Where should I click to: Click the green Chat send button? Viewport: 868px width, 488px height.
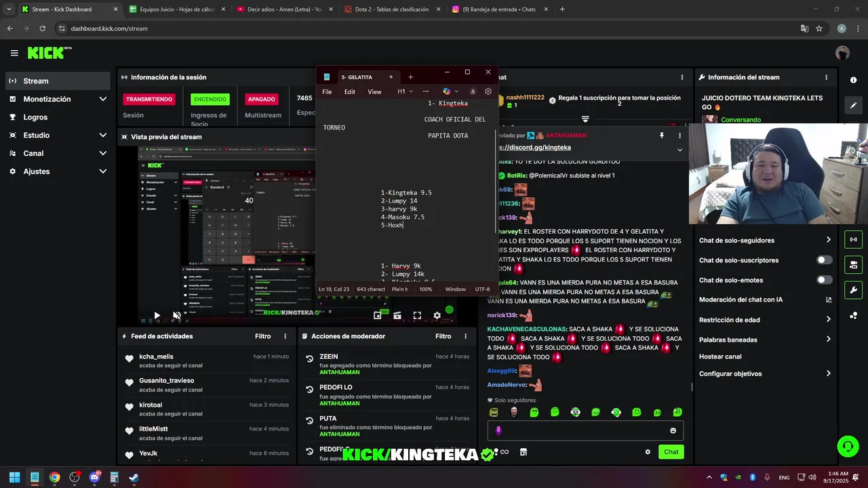tap(671, 452)
